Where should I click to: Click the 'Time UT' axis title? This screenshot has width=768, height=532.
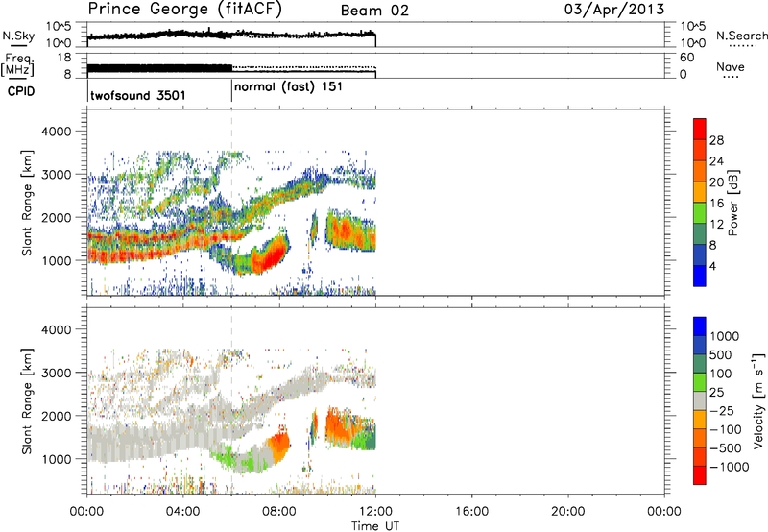point(375,526)
